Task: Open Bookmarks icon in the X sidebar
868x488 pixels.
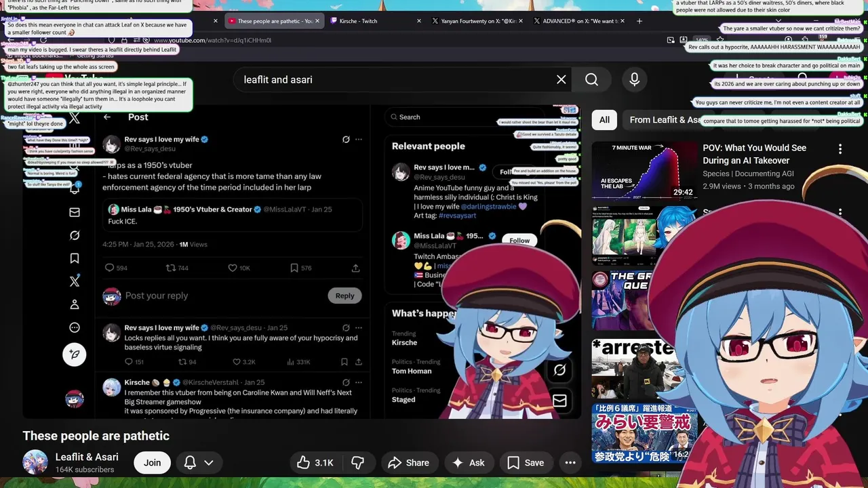Action: [75, 258]
